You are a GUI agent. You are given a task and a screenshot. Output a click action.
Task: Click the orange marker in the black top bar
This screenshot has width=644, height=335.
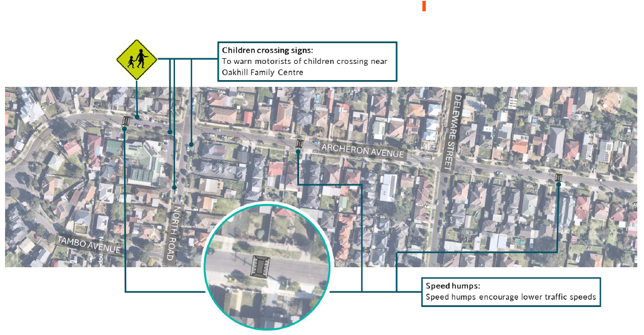coord(424,6)
